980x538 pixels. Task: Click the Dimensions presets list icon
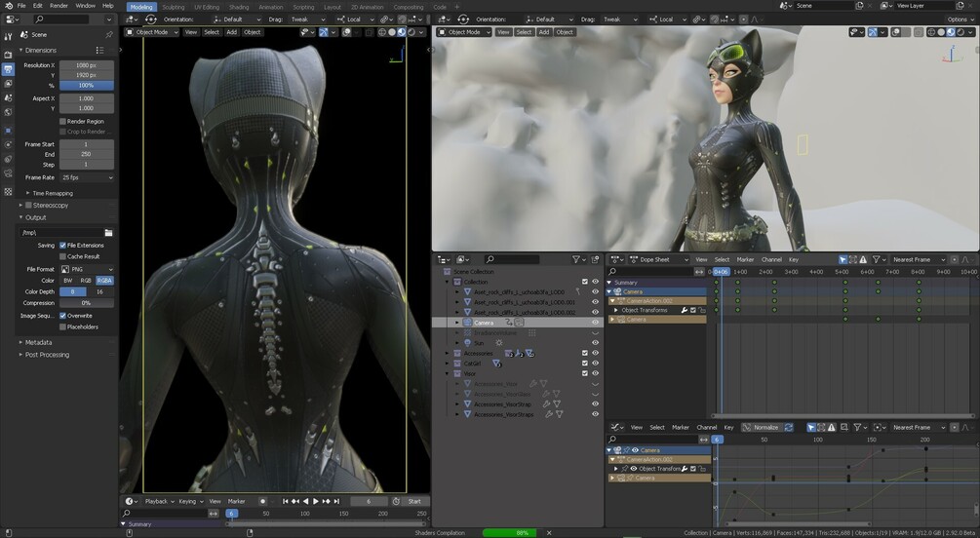(99, 50)
